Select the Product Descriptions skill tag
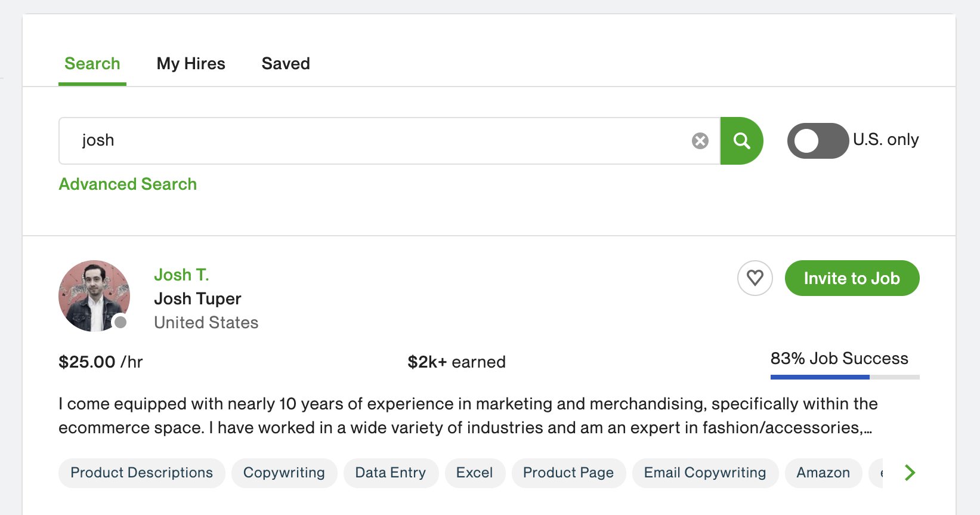This screenshot has height=515, width=980. click(x=141, y=473)
